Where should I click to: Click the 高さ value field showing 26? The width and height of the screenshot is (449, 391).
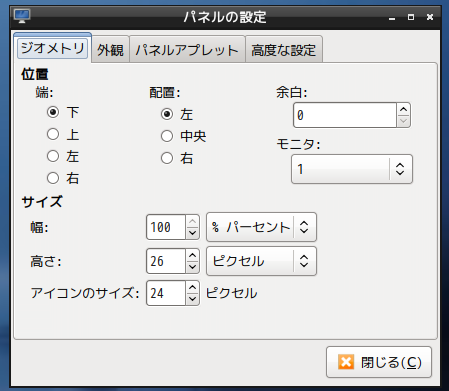[x=166, y=261]
